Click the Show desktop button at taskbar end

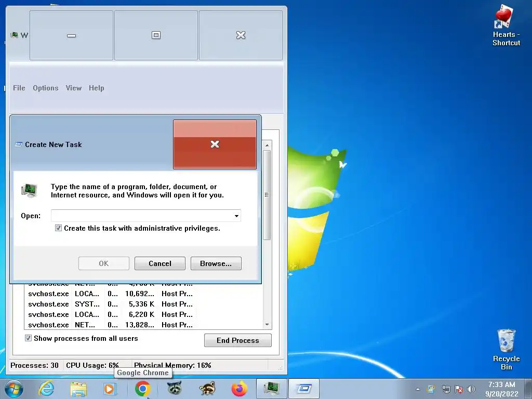tap(528, 389)
